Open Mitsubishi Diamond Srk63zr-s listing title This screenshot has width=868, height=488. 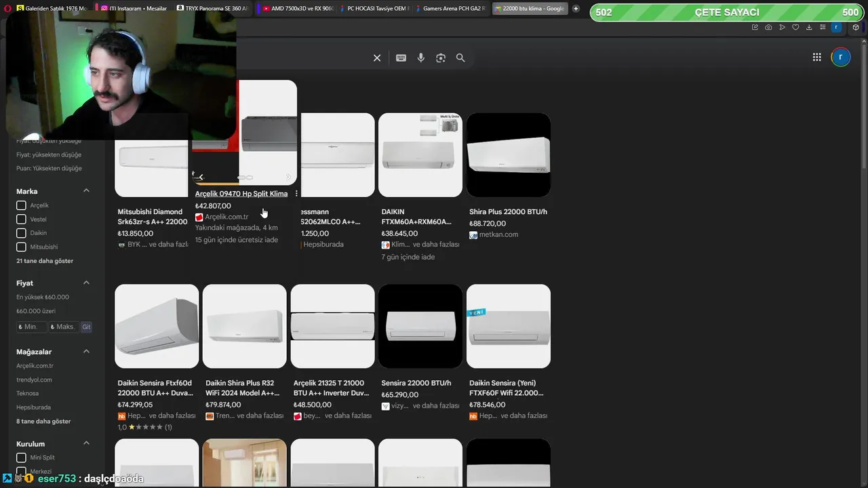click(x=153, y=217)
